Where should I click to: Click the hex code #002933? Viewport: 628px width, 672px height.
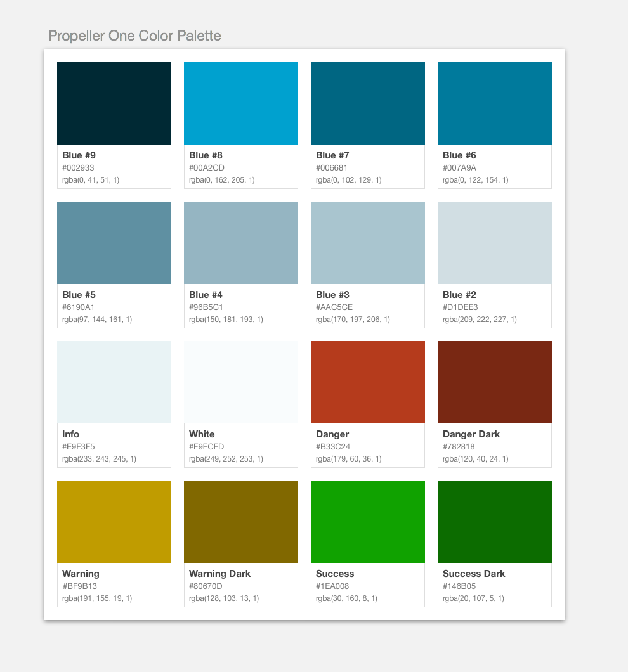[78, 167]
